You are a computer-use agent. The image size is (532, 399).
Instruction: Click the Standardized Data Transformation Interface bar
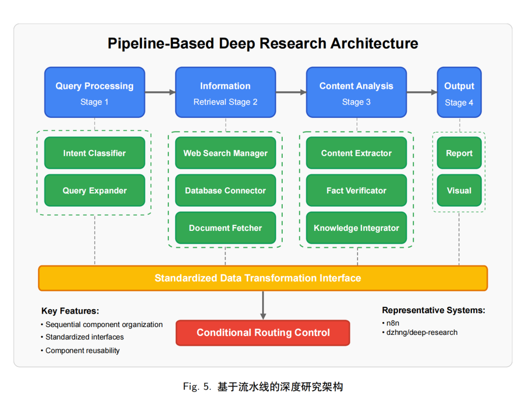pyautogui.click(x=263, y=278)
